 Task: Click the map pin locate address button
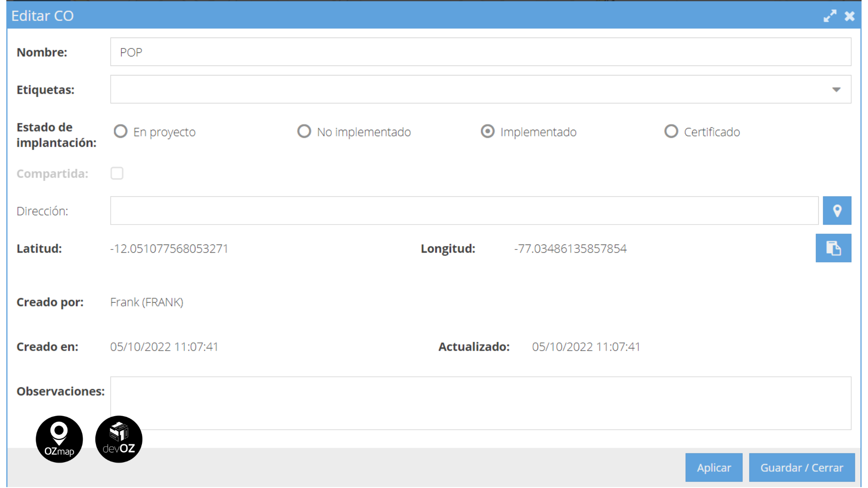point(837,211)
